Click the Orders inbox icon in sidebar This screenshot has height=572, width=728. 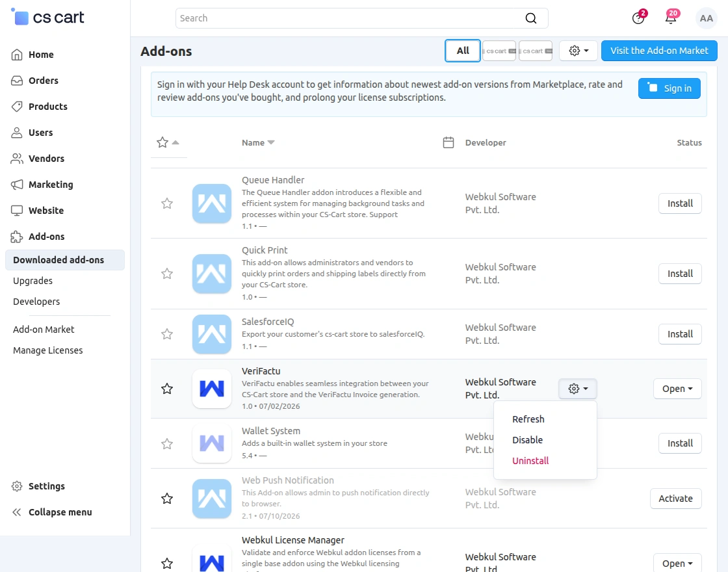tap(17, 81)
